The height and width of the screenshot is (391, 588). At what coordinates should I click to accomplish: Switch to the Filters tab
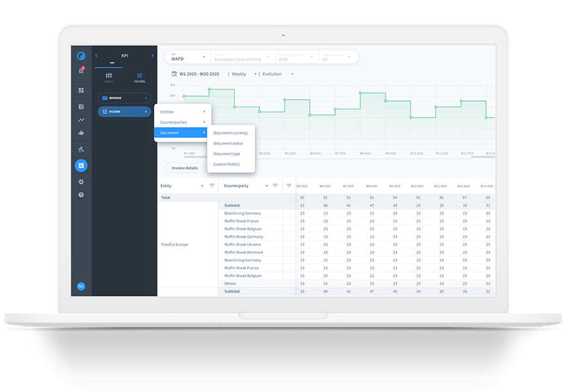tap(140, 78)
